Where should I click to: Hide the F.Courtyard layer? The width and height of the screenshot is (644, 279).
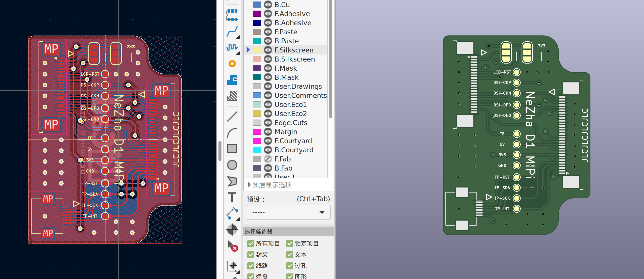(268, 141)
